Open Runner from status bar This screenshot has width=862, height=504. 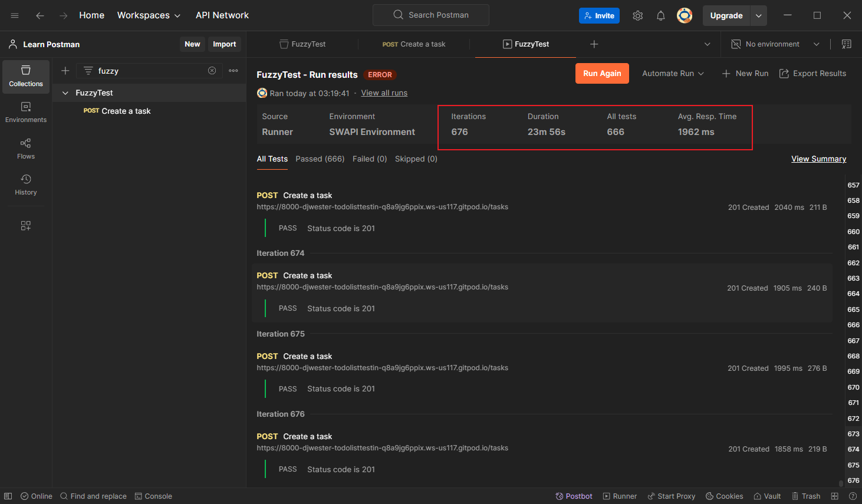click(620, 496)
